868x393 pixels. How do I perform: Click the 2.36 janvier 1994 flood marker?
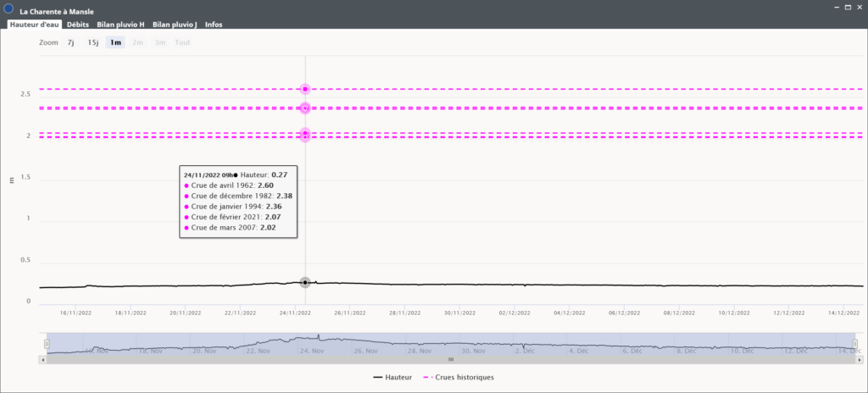[305, 108]
